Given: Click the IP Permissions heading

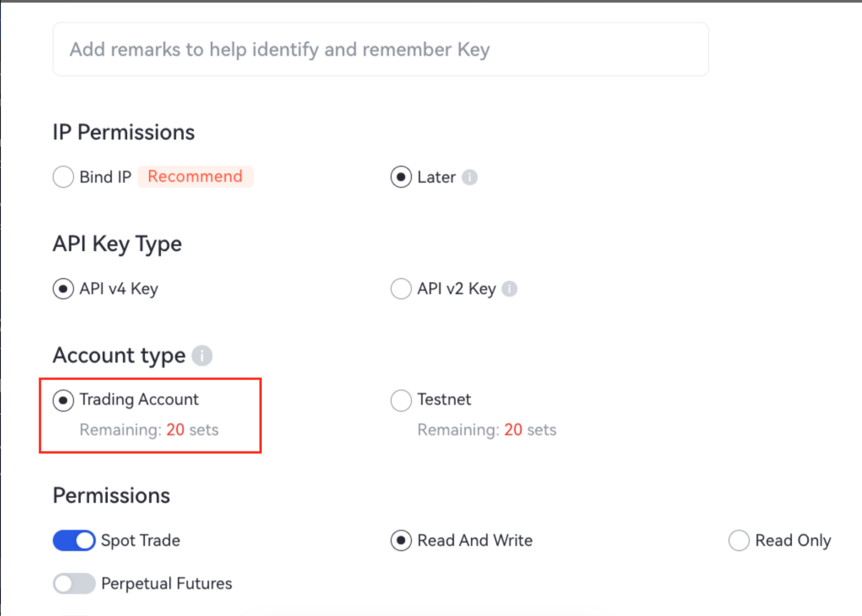Looking at the screenshot, I should click(123, 132).
